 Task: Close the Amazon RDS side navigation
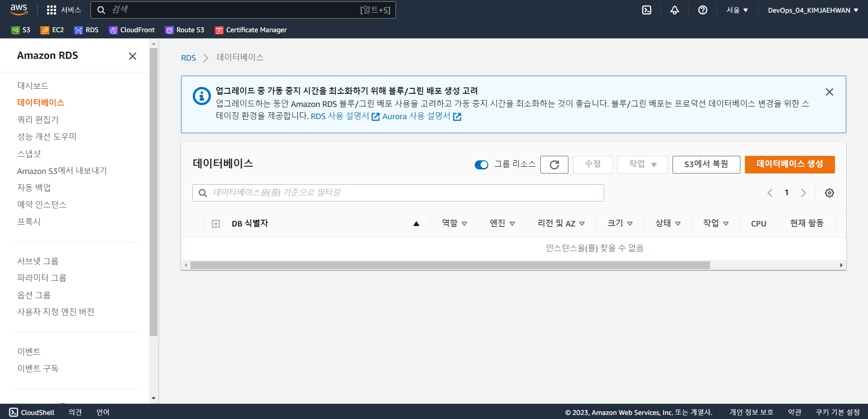(x=133, y=56)
